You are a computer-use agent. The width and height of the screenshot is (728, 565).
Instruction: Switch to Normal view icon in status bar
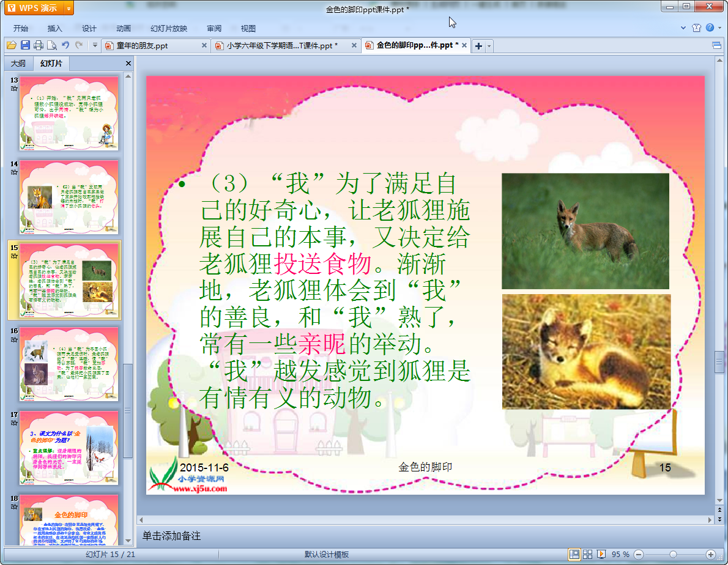574,555
